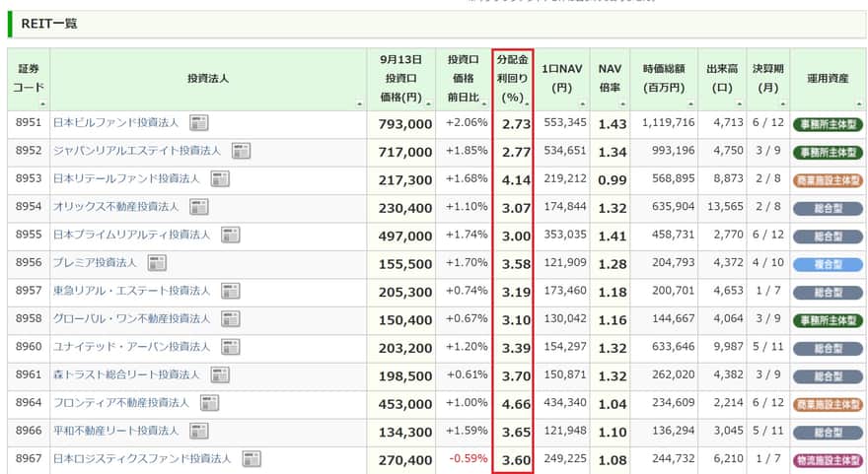
Task: Open news icon for グローバル・ワン不動産投資法人
Action: click(230, 318)
